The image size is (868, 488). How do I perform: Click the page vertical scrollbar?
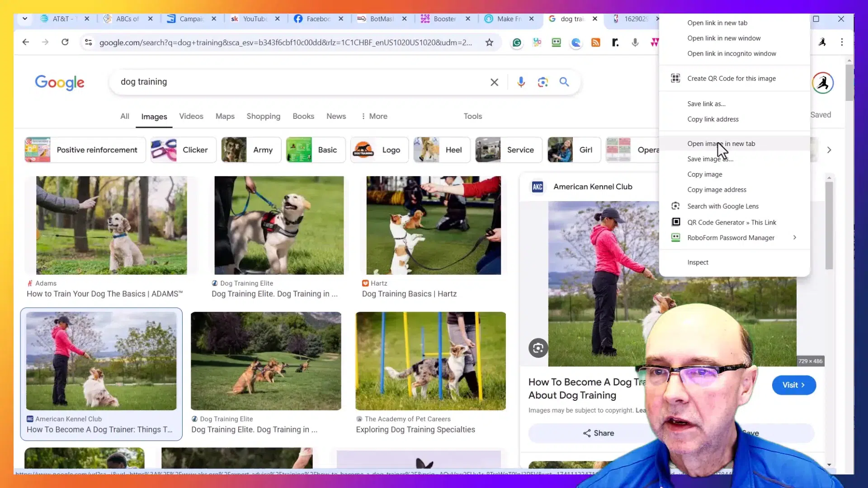tap(849, 84)
